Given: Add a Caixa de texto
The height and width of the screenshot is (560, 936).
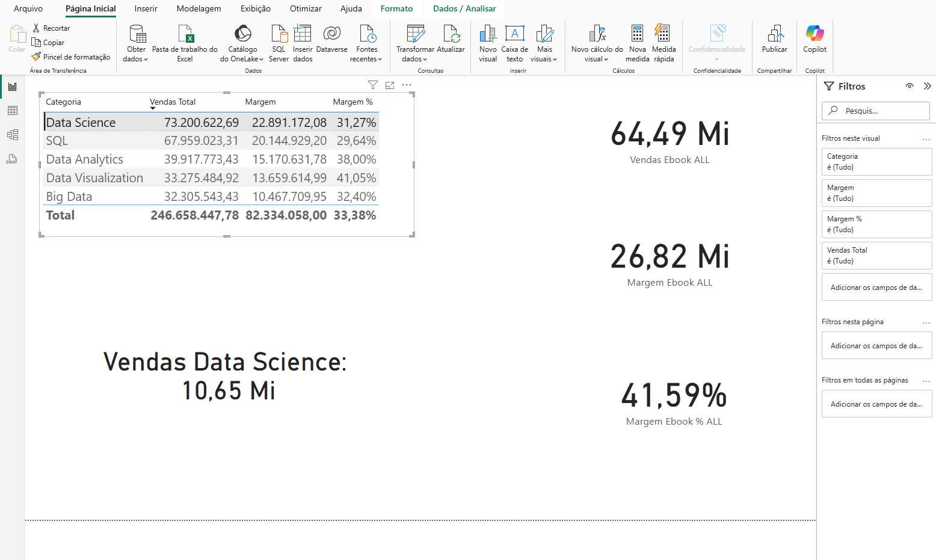Looking at the screenshot, I should tap(515, 43).
